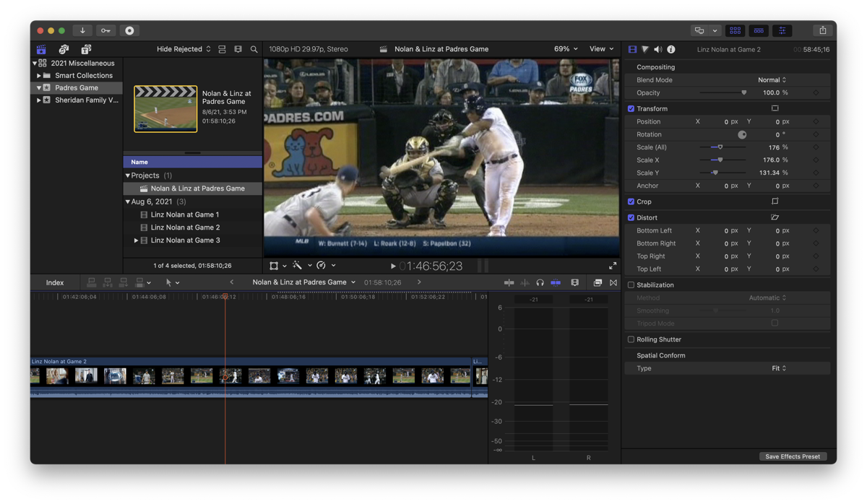Enable the Stabilization checkbox
This screenshot has width=867, height=504.
coord(631,285)
